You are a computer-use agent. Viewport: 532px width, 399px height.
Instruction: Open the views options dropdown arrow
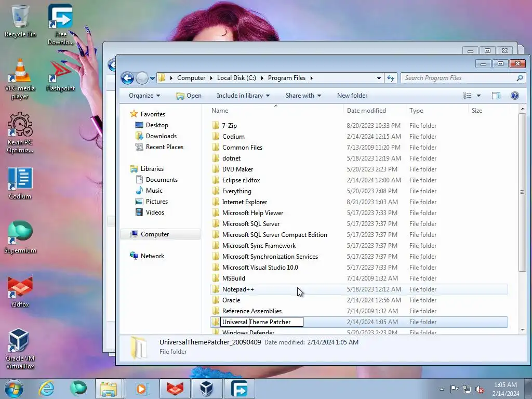pyautogui.click(x=478, y=96)
